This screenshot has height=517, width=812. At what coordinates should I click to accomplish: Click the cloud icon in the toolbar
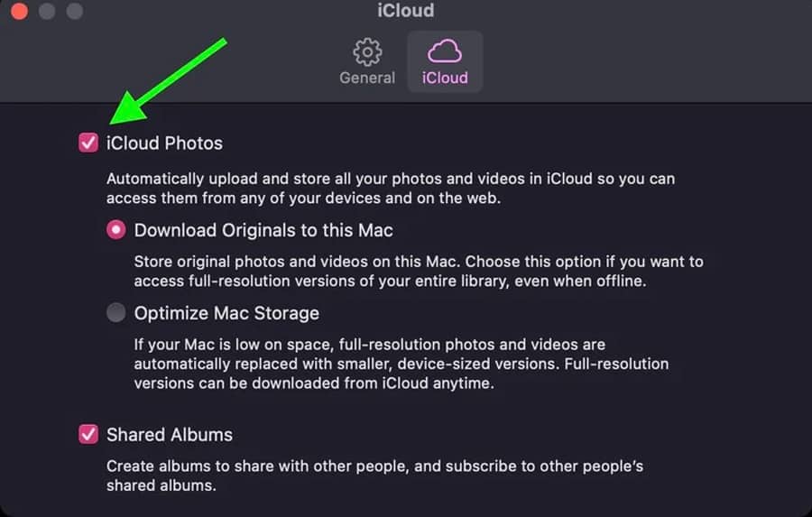[445, 51]
